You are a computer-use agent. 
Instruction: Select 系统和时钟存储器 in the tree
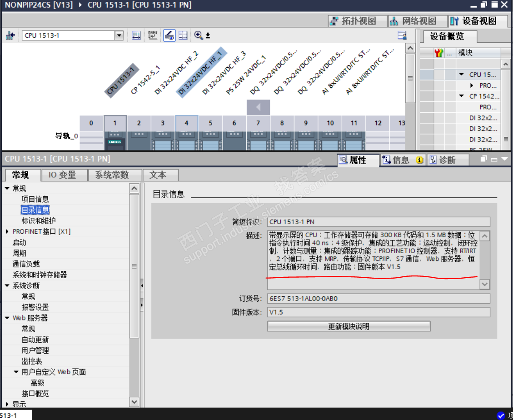pyautogui.click(x=40, y=275)
